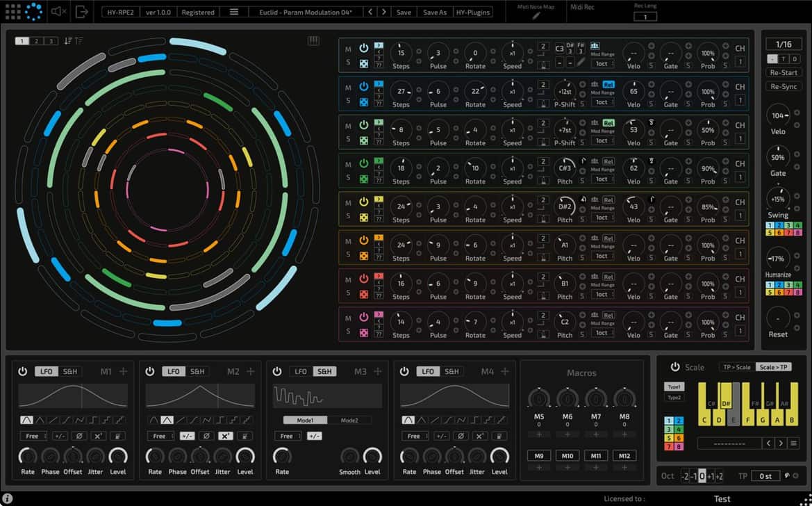Toggle the orange row 6 power button
Image resolution: width=812 pixels, height=506 pixels.
tap(364, 240)
